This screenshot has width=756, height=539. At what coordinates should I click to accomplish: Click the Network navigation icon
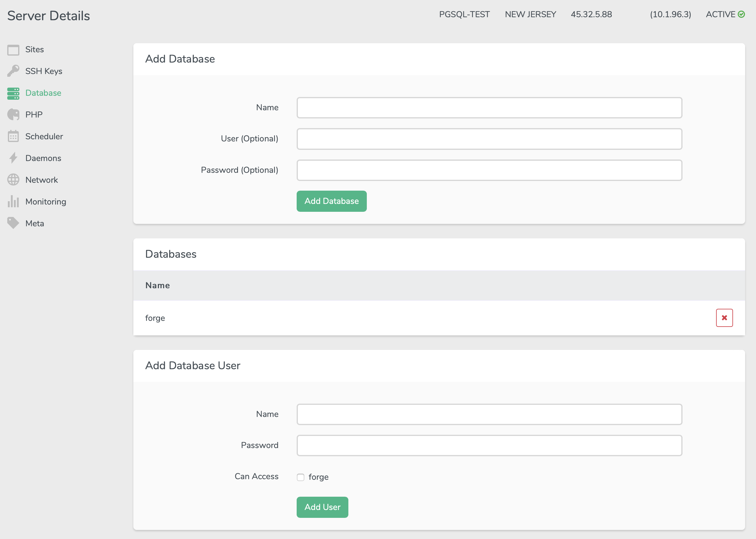coord(13,180)
